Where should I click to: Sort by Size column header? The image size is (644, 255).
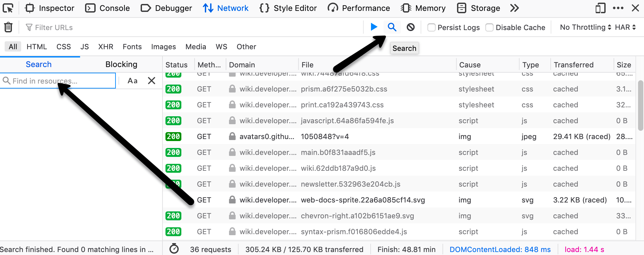click(624, 65)
